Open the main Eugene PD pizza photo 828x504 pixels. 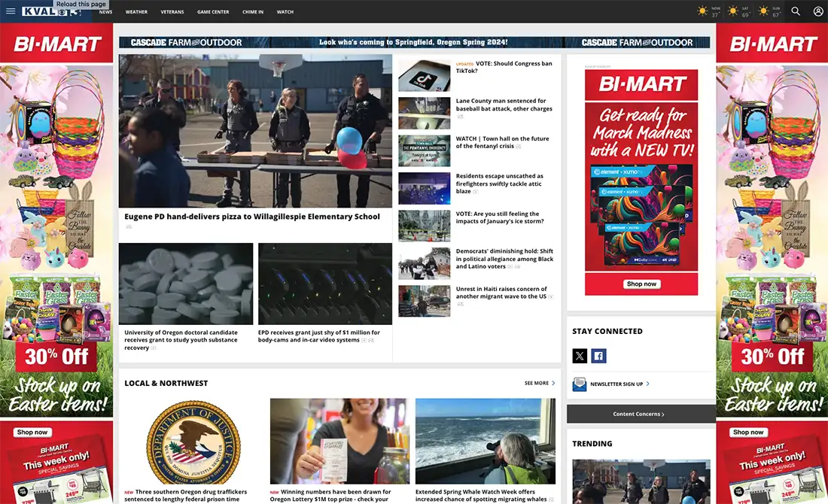coord(255,130)
